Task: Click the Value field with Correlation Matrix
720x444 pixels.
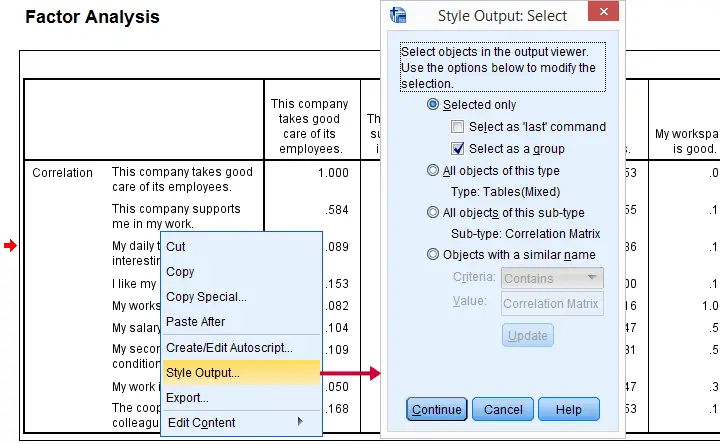Action: coord(552,303)
